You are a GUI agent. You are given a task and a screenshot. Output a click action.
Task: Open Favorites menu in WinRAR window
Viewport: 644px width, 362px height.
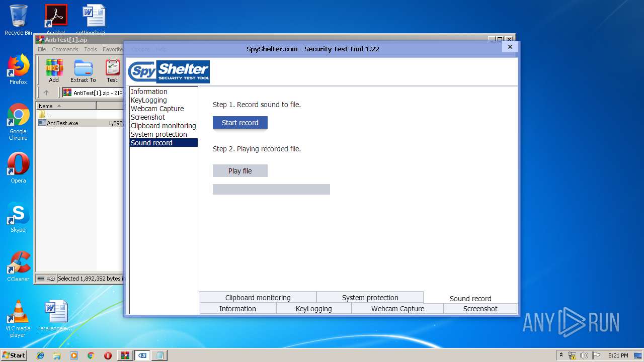[x=113, y=49]
